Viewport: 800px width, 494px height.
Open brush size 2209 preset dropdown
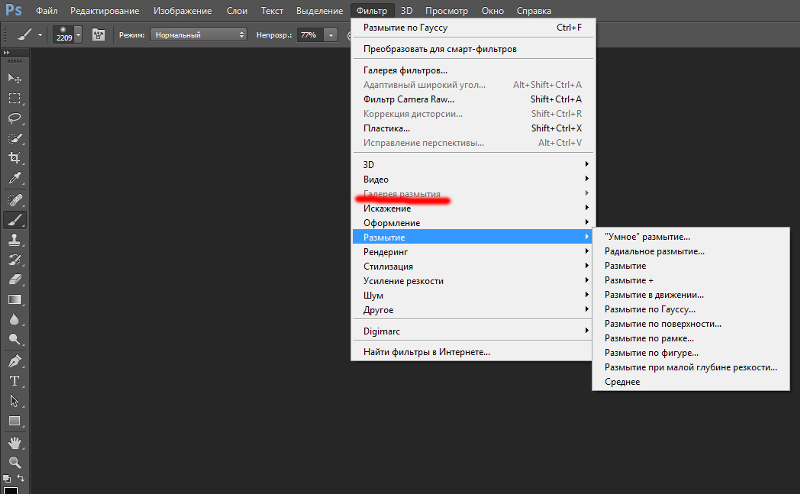point(78,35)
